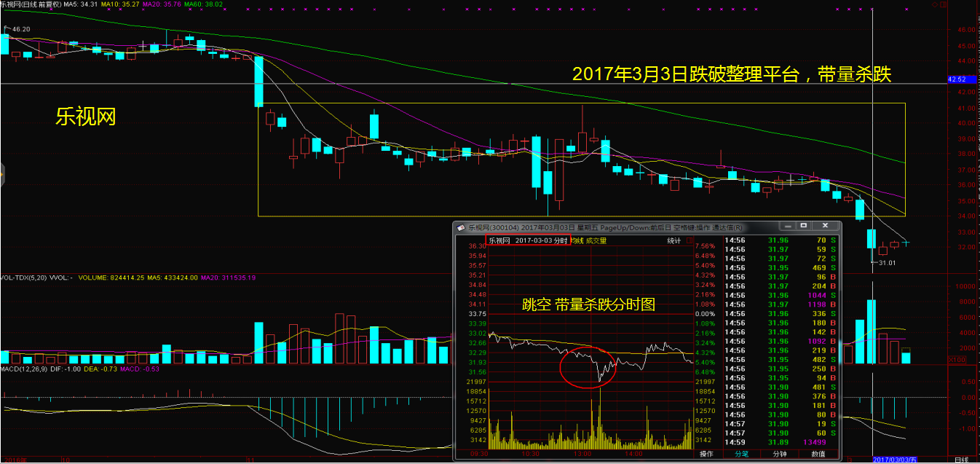The height and width of the screenshot is (464, 980).
Task: Click the X100 volume multiplier label
Action: click(957, 360)
